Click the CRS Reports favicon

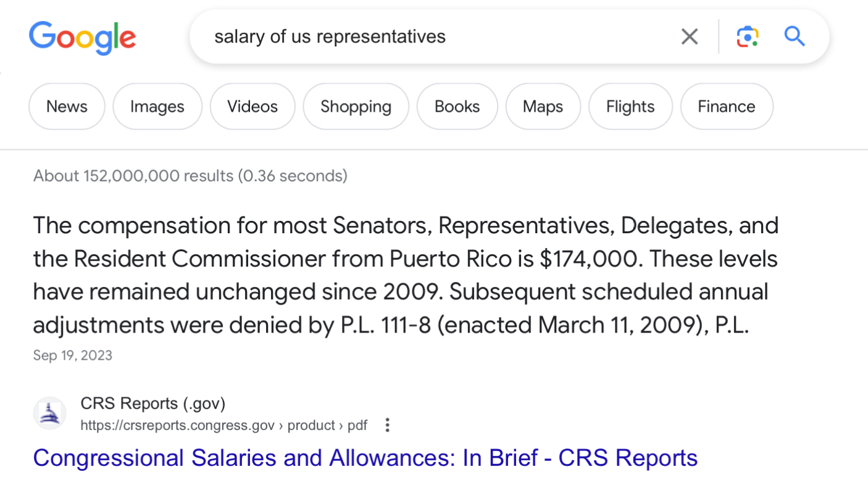(x=49, y=413)
